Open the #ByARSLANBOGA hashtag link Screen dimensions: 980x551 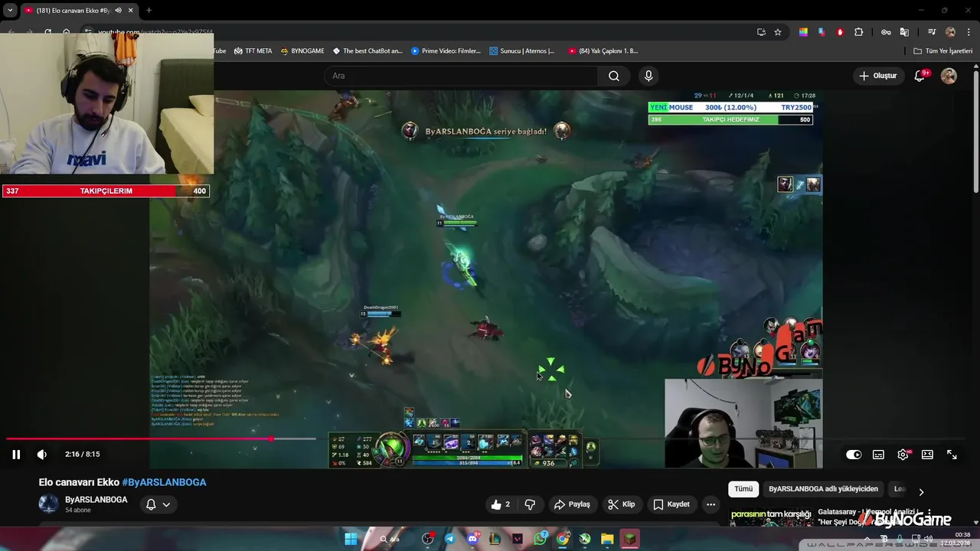[164, 482]
